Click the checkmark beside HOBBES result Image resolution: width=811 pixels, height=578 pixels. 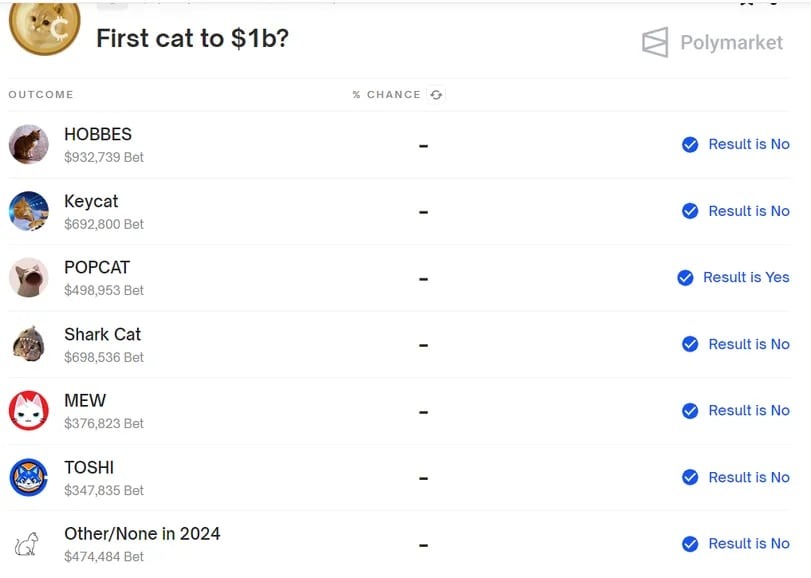(x=690, y=144)
